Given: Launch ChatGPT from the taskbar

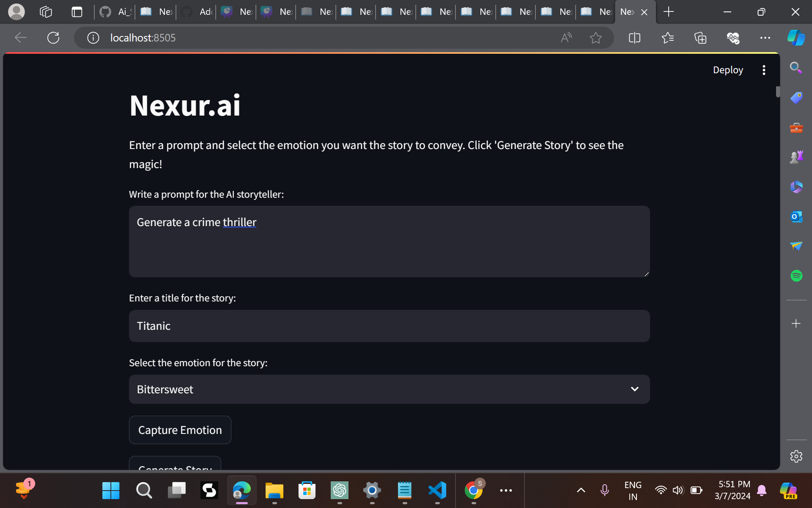Looking at the screenshot, I should 340,490.
